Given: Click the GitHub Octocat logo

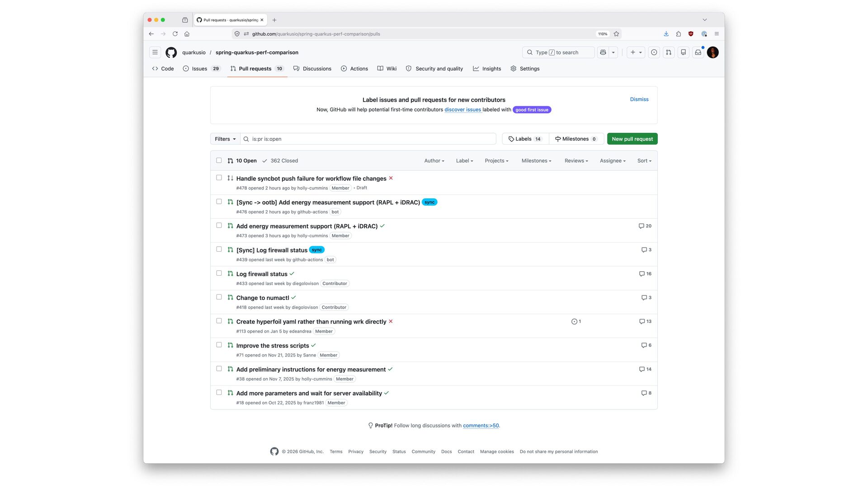Looking at the screenshot, I should (x=171, y=52).
